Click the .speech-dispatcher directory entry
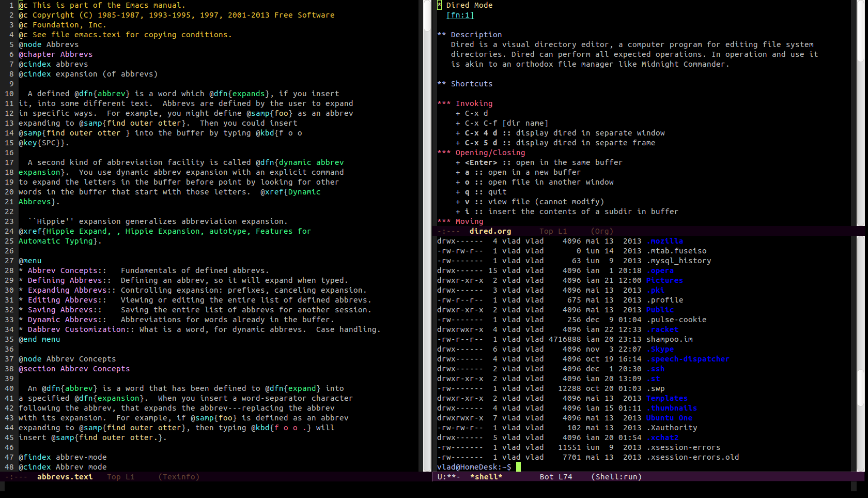868x498 pixels. click(x=688, y=359)
